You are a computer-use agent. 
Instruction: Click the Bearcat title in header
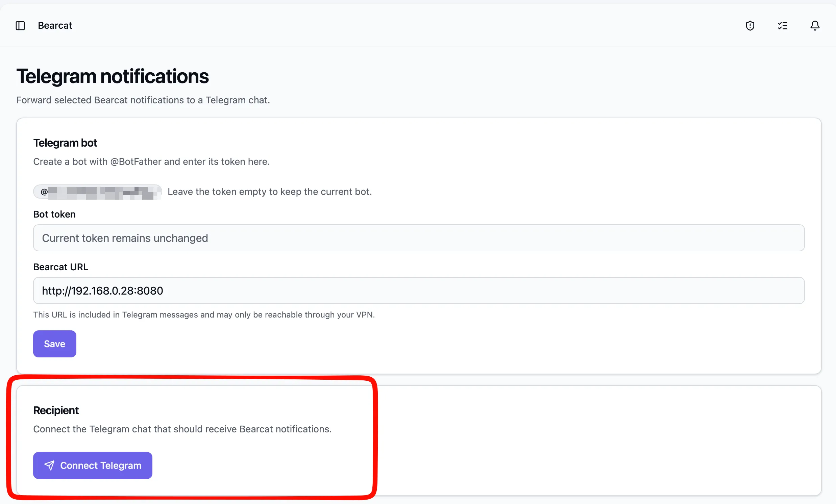pyautogui.click(x=55, y=25)
